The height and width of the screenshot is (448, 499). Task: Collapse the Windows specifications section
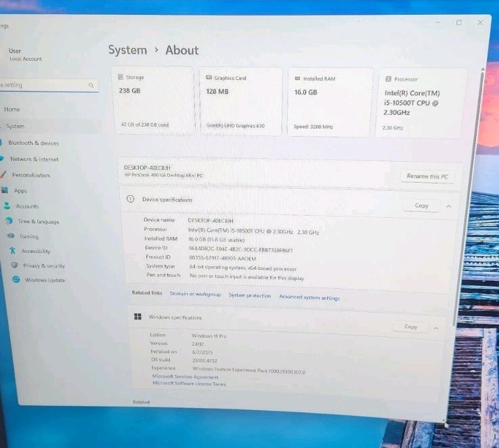pyautogui.click(x=436, y=328)
